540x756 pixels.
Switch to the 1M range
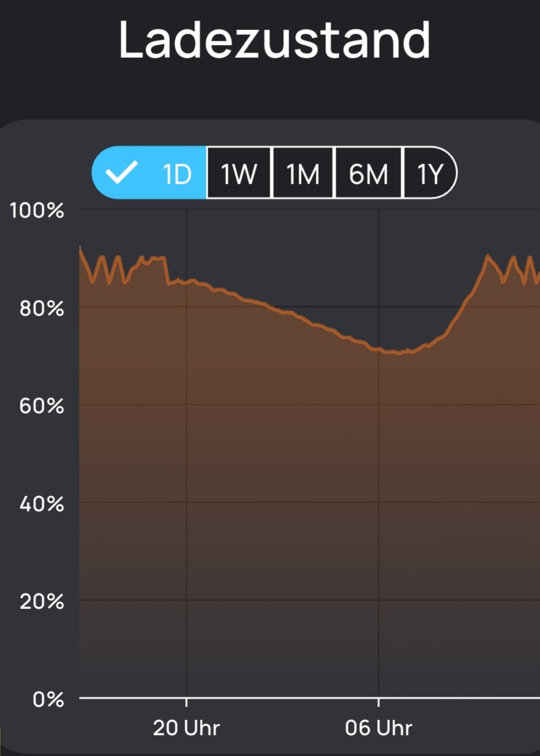click(303, 172)
